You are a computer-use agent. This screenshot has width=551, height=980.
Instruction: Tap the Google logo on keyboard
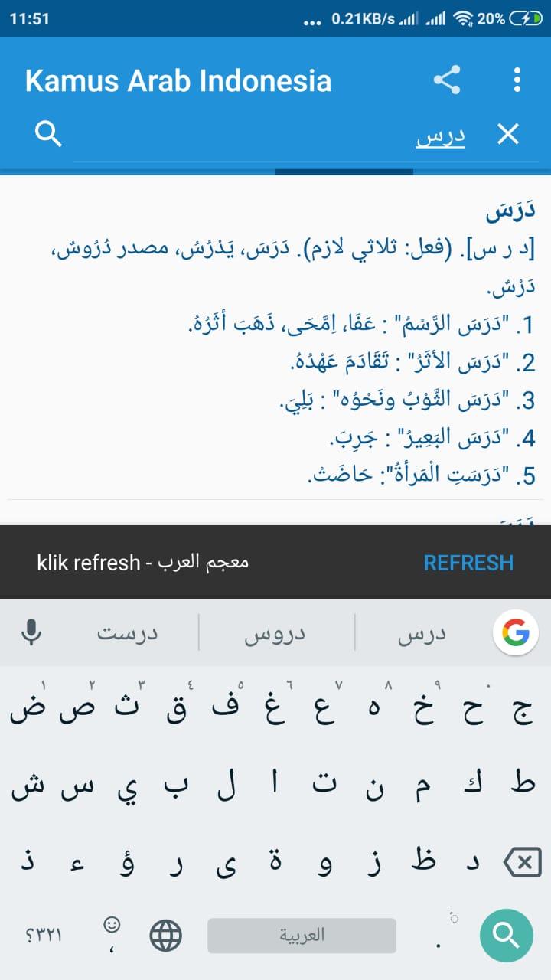pos(515,632)
